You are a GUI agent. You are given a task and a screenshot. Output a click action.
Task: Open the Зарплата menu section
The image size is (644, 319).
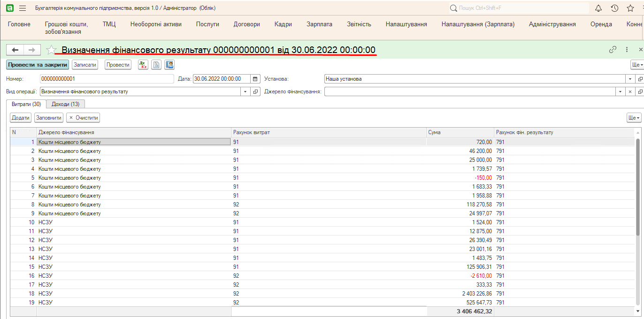click(319, 24)
